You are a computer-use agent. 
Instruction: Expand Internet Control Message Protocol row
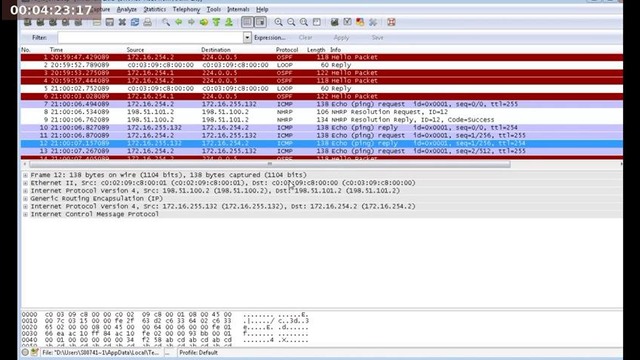coord(25,214)
